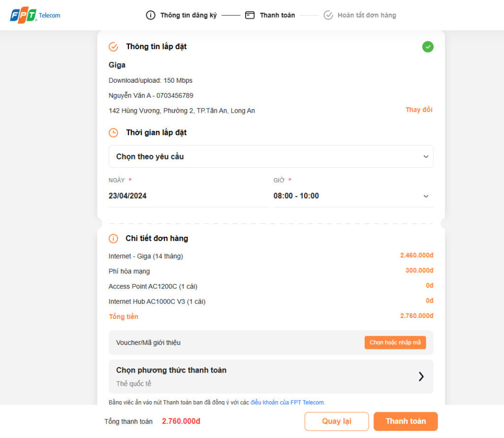Click the clock icon beside Thời gian lắp đặt

pyautogui.click(x=113, y=133)
